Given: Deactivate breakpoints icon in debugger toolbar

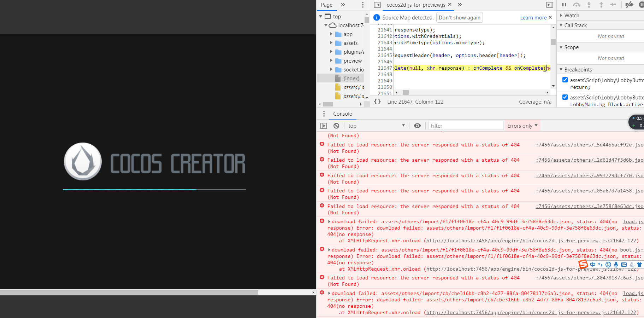Looking at the screenshot, I should click(x=629, y=5).
